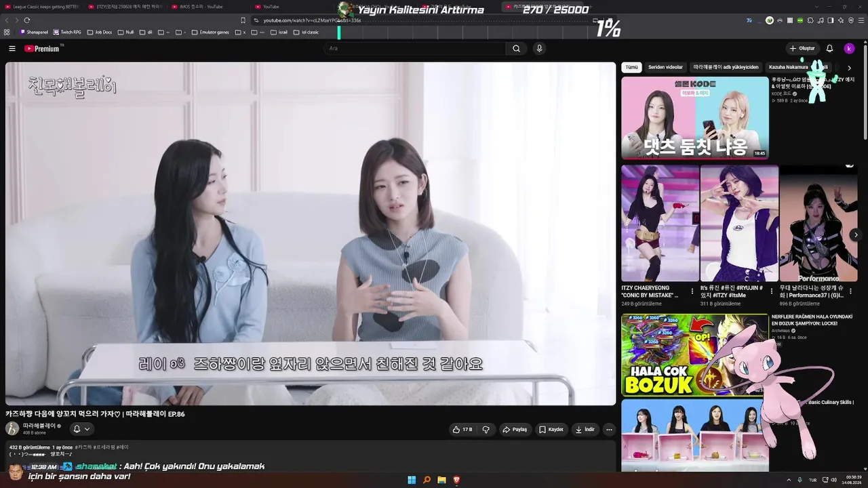Open the ITZY CHAERYEONG short thumbnail
This screenshot has height=488, width=868.
click(x=660, y=224)
